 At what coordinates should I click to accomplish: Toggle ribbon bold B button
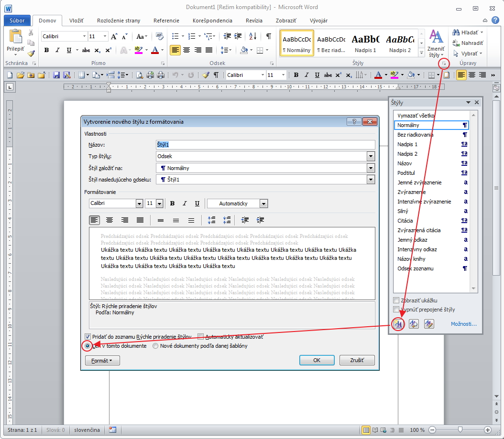[x=46, y=50]
